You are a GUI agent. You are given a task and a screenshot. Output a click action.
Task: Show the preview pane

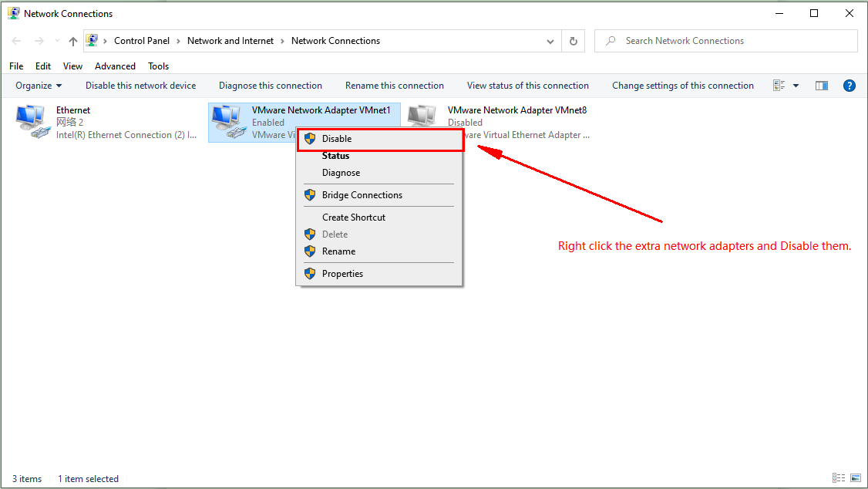point(822,86)
